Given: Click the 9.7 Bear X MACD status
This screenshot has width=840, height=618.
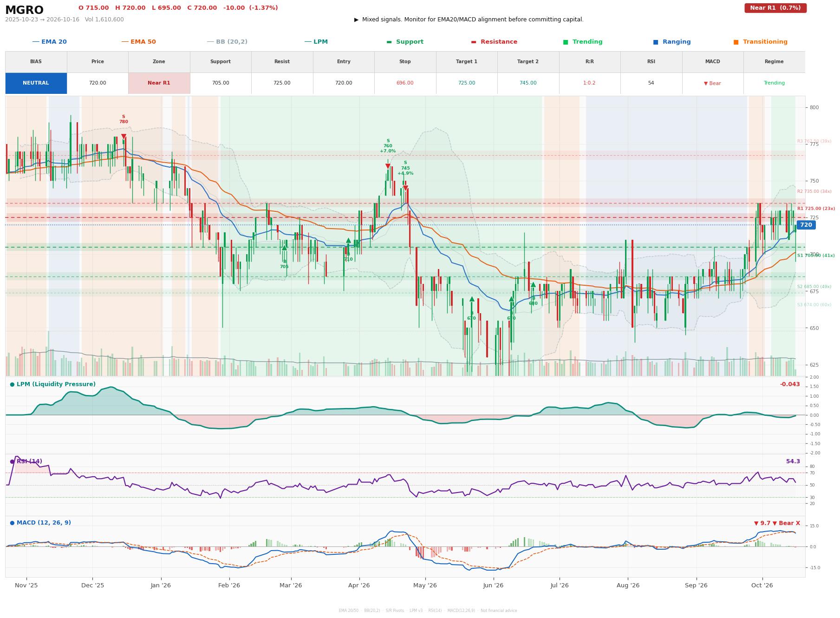Looking at the screenshot, I should point(777,523).
